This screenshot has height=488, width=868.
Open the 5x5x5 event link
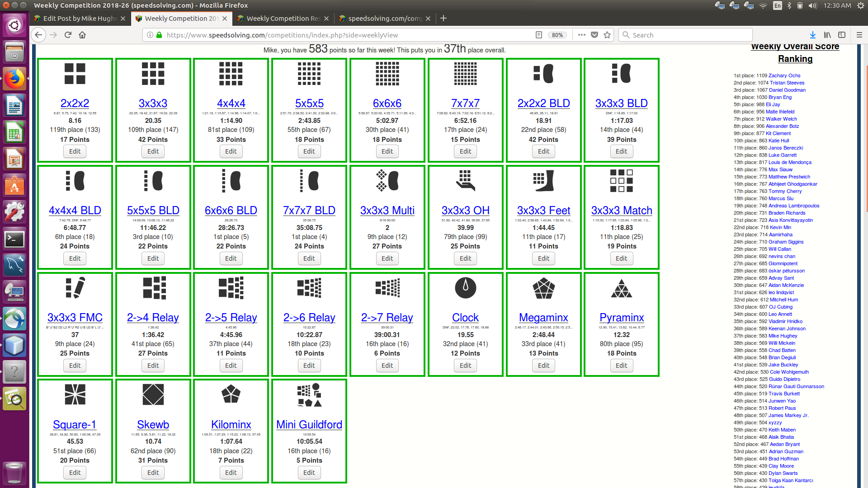click(309, 103)
